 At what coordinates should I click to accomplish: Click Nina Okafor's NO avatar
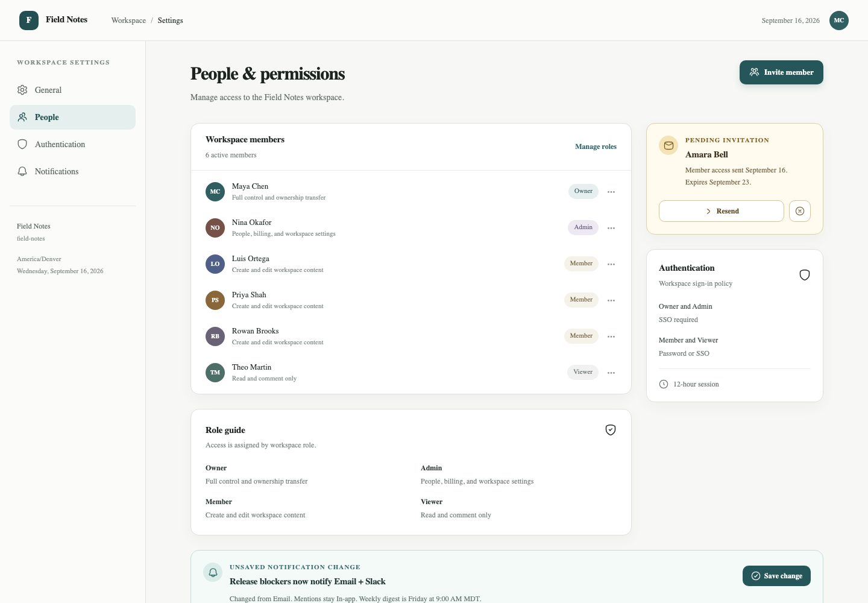215,228
